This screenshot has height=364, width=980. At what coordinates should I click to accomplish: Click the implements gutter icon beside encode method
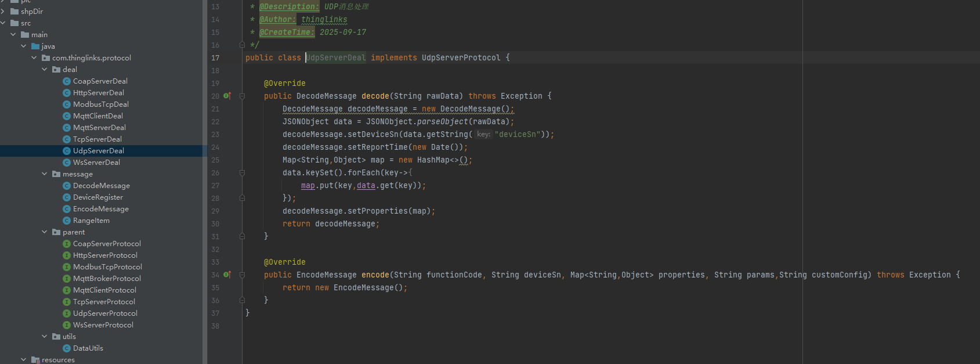pyautogui.click(x=227, y=275)
